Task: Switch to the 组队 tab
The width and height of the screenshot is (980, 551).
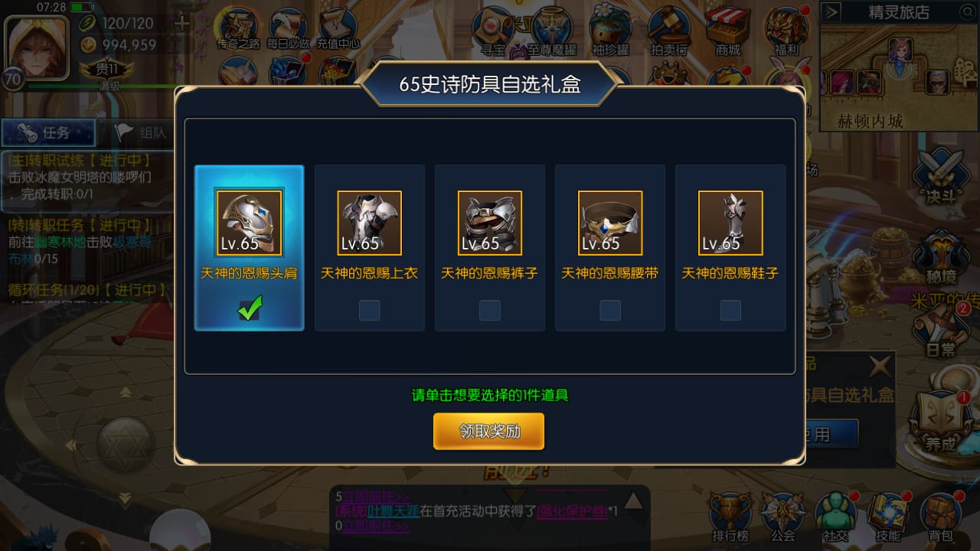Action: click(141, 132)
